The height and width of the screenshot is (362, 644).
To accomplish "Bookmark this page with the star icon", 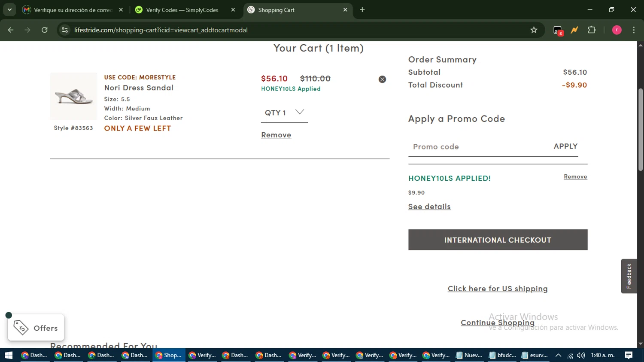I will (x=534, y=30).
